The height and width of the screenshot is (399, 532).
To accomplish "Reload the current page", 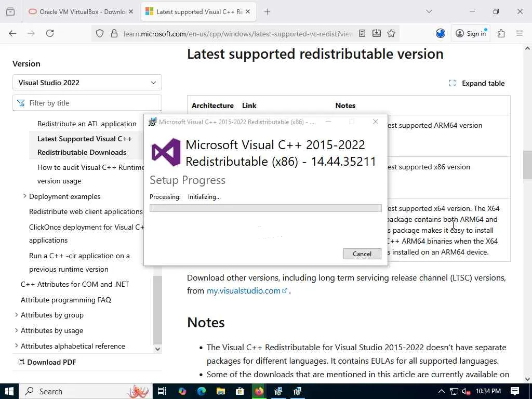I will [x=50, y=33].
